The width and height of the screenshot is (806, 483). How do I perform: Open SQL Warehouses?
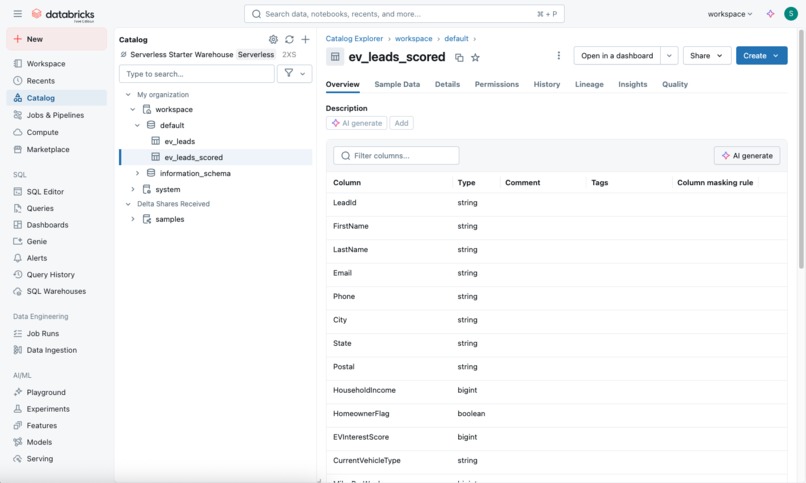57,291
